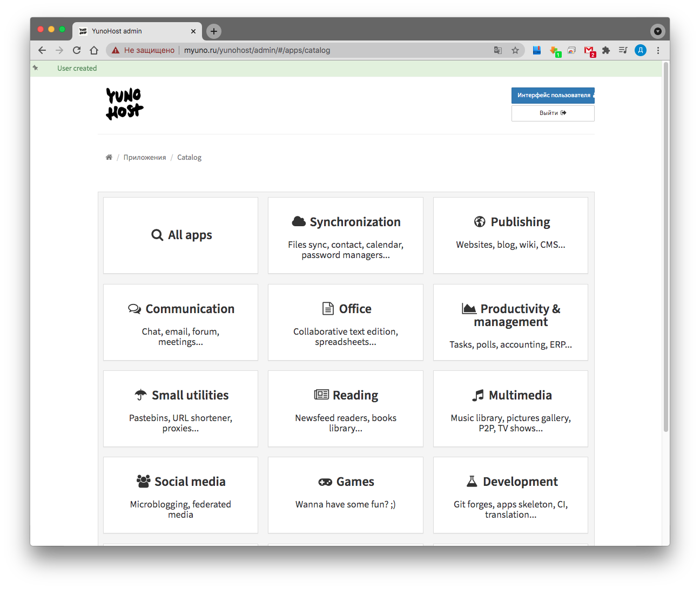The image size is (700, 589).
Task: Open the Social media category
Action: click(x=180, y=495)
